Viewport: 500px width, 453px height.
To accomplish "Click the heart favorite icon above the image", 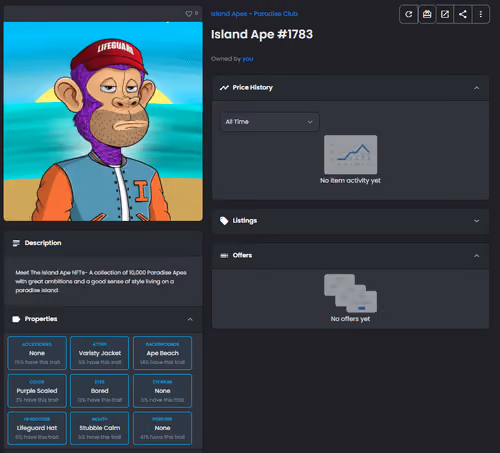I will [x=189, y=14].
